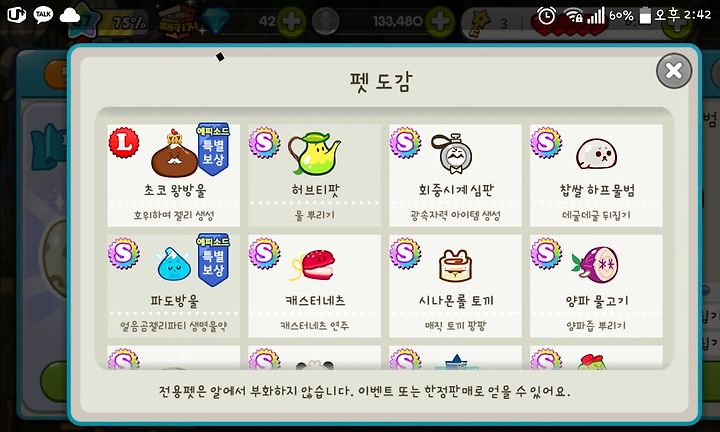Viewport: 720px width, 432px height.
Task: Click the red L grade badge
Action: (124, 143)
